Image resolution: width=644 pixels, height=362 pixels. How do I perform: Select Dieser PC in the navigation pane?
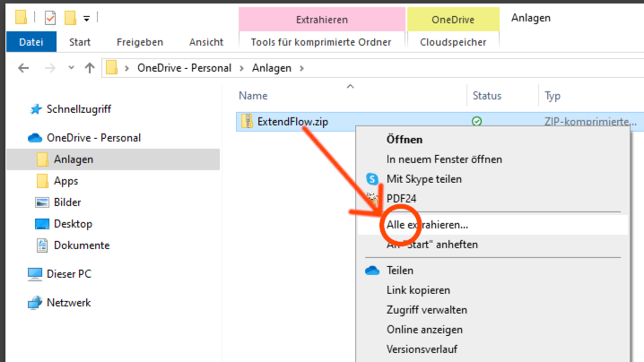pos(69,274)
